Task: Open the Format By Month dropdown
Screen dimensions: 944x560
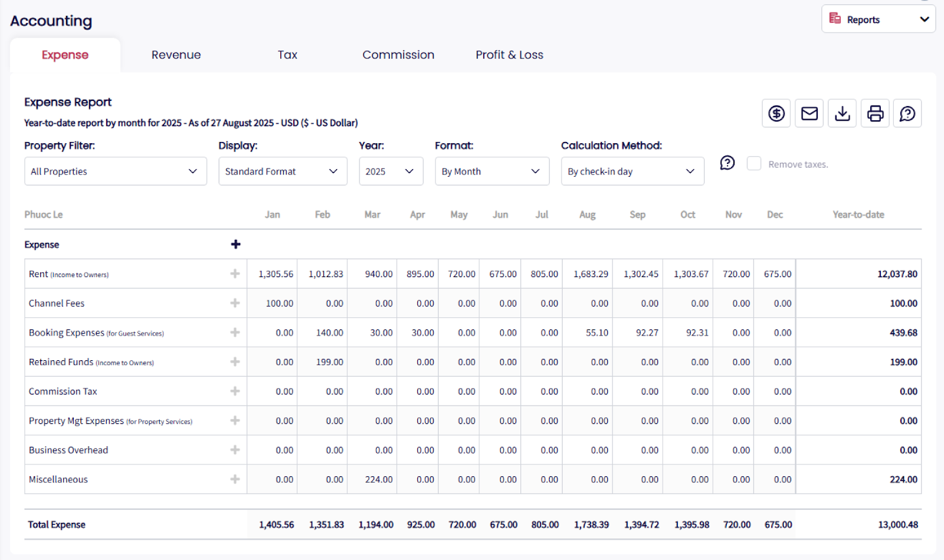Action: tap(491, 172)
